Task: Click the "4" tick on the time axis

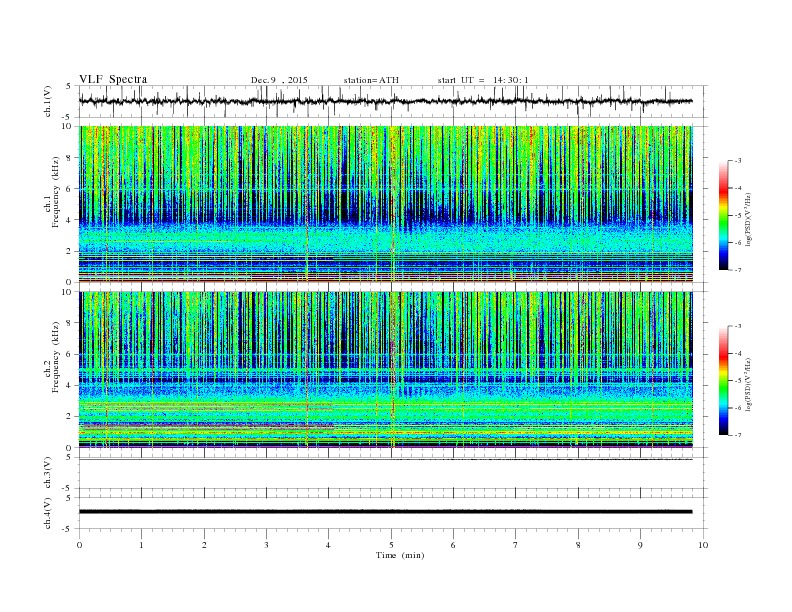Action: pos(329,545)
